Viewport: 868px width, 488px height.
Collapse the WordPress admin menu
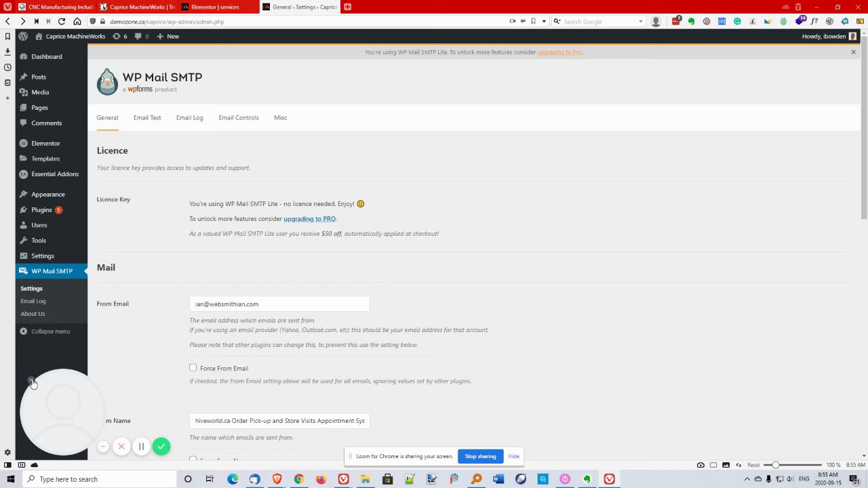(x=45, y=331)
